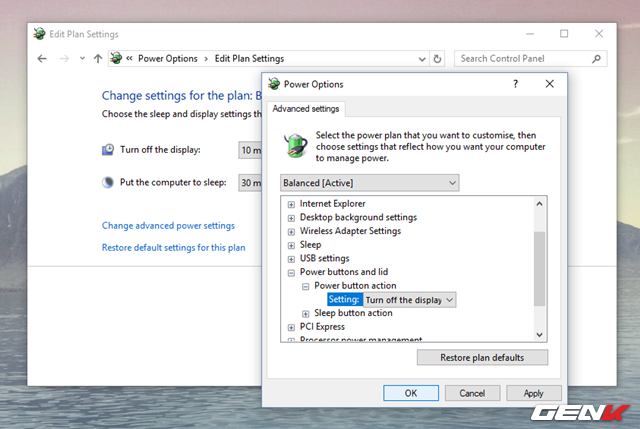Select Power buttons and lid item
This screenshot has height=429, width=640.
coord(344,272)
